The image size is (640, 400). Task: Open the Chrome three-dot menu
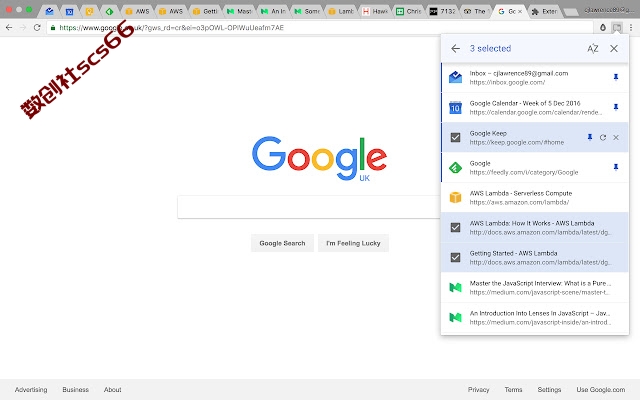click(631, 28)
